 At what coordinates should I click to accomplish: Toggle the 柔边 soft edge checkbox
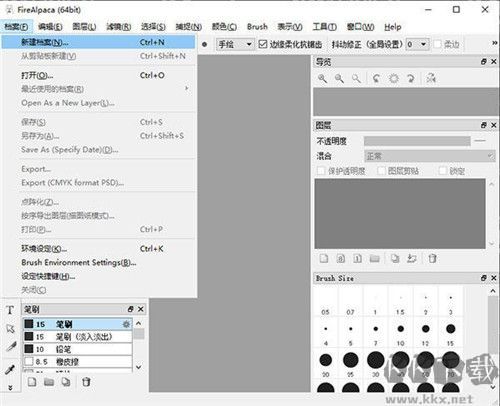coord(438,44)
